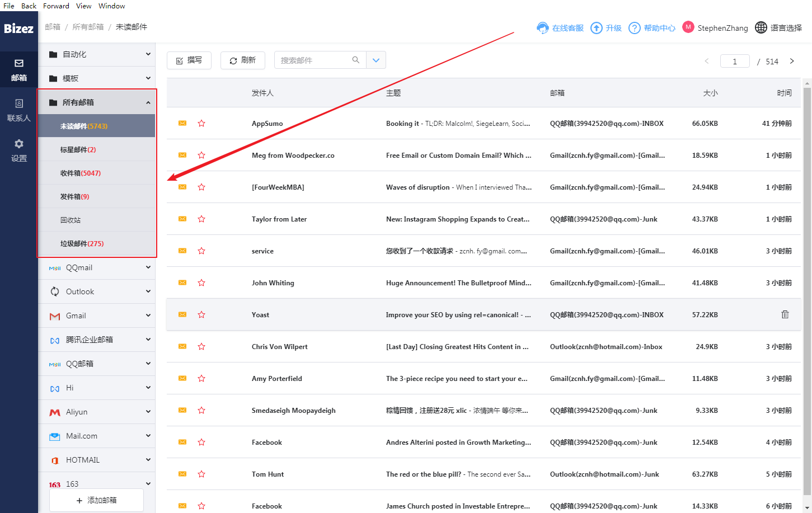Image resolution: width=812 pixels, height=513 pixels.
Task: Star the [FourWeekMBA] email
Action: [x=201, y=187]
